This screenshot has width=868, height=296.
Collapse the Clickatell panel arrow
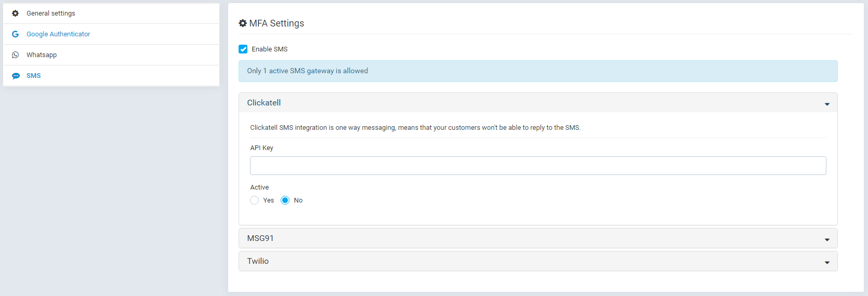click(827, 104)
